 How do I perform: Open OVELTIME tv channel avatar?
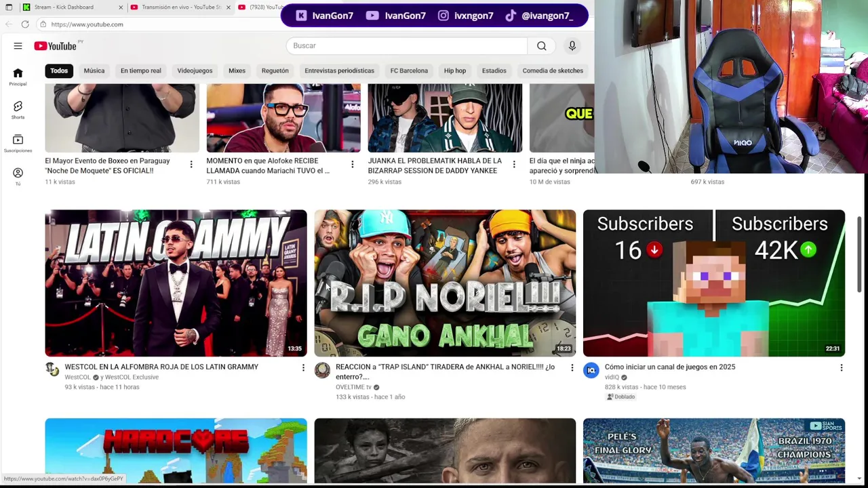tap(322, 369)
